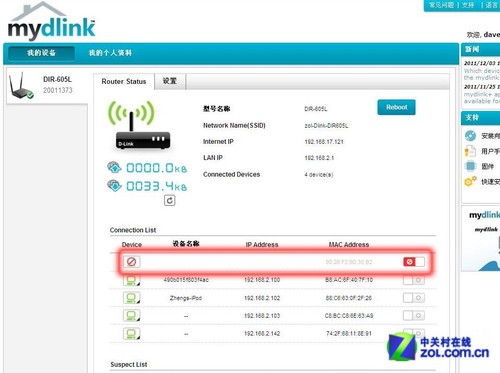This screenshot has width=500, height=373.
Task: Click the user manual document icon
Action: (x=470, y=151)
